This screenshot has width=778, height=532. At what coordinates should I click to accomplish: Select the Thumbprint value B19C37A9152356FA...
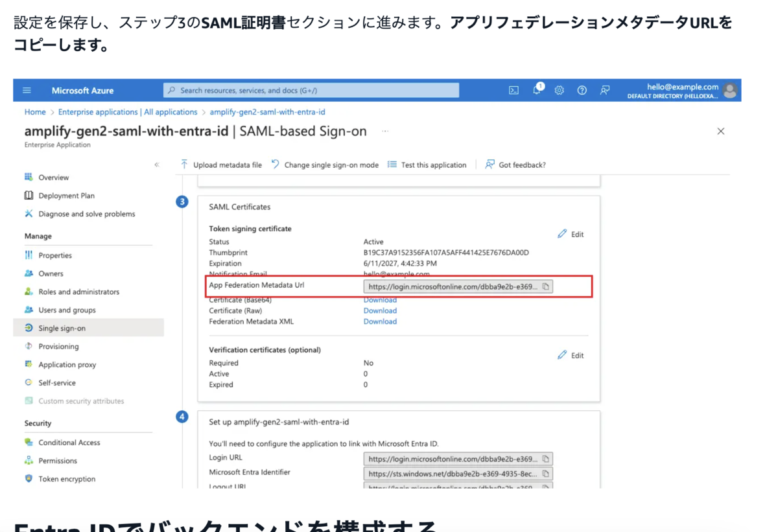click(x=446, y=253)
